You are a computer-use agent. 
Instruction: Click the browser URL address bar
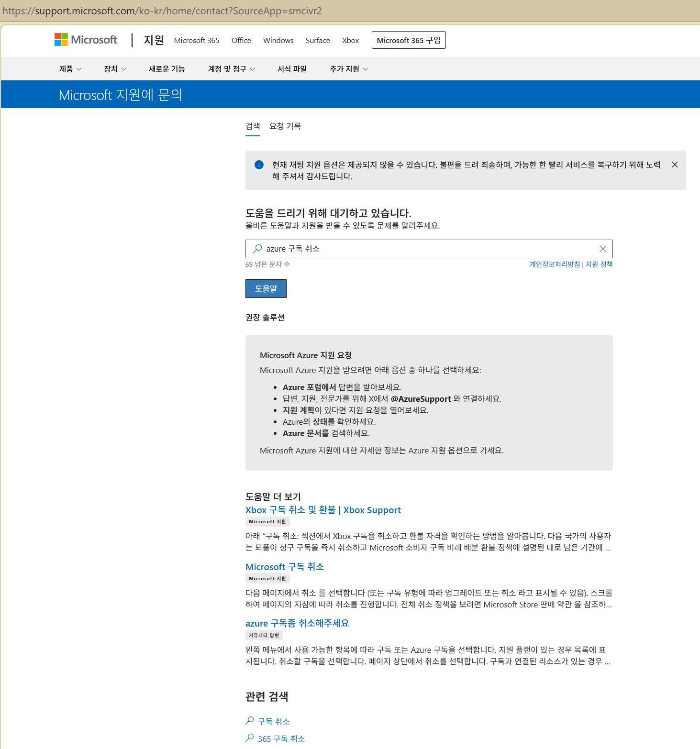point(350,11)
